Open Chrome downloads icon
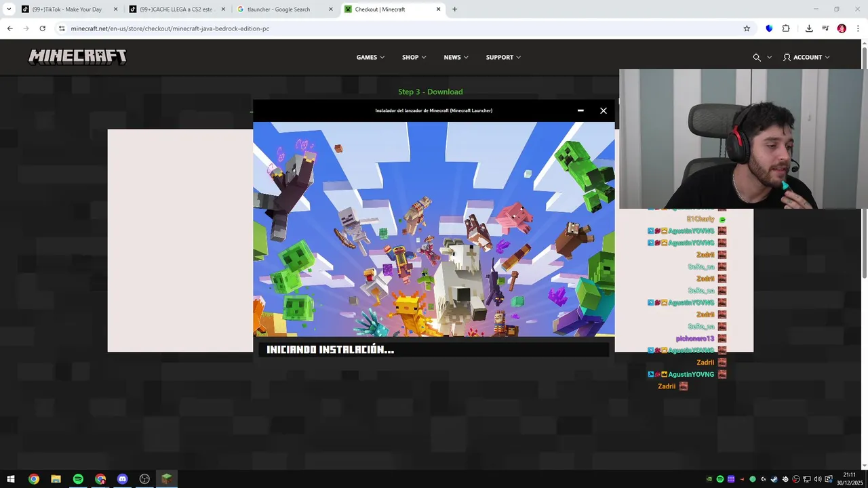868x488 pixels. pyautogui.click(x=809, y=28)
